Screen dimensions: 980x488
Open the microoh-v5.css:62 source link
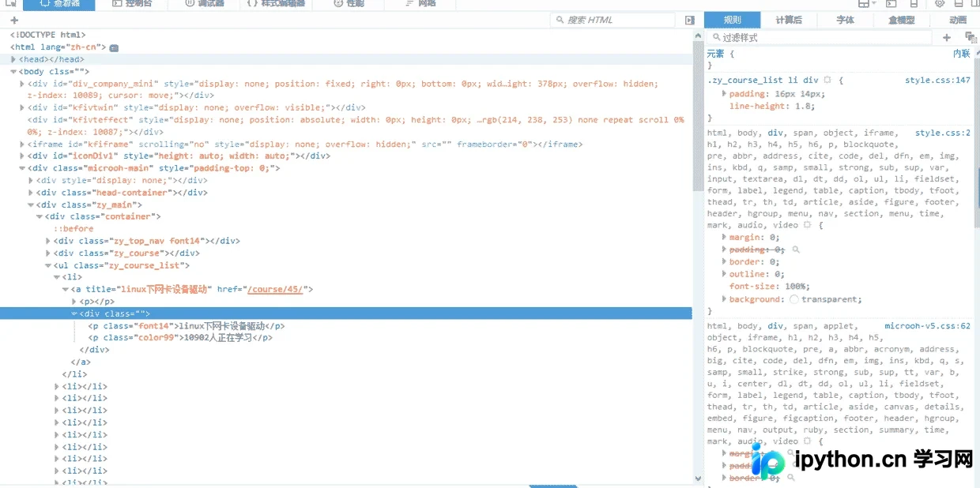928,325
